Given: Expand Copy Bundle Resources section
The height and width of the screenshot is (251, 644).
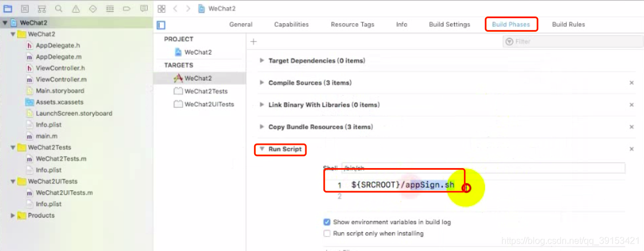Looking at the screenshot, I should click(x=262, y=127).
